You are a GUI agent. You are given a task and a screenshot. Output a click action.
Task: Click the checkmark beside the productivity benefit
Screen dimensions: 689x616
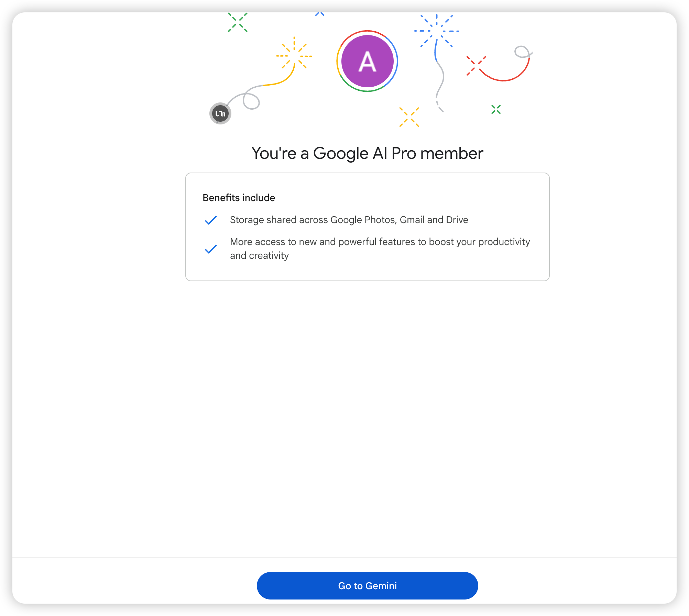point(211,249)
